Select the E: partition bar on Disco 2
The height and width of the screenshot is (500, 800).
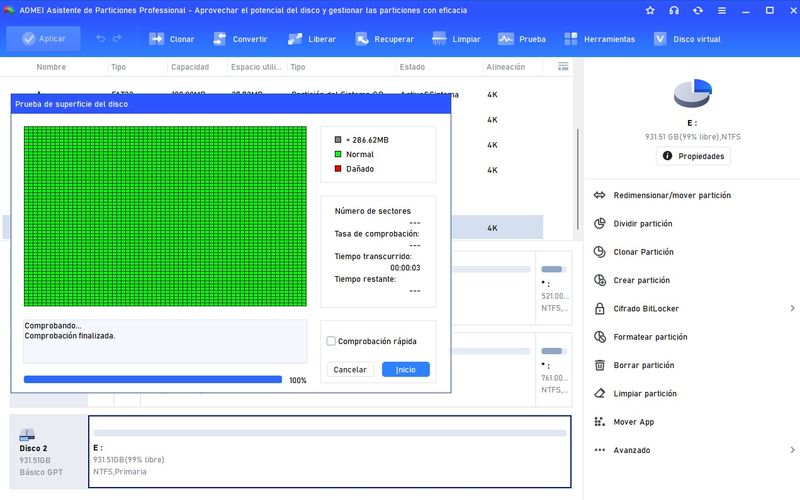[x=330, y=452]
